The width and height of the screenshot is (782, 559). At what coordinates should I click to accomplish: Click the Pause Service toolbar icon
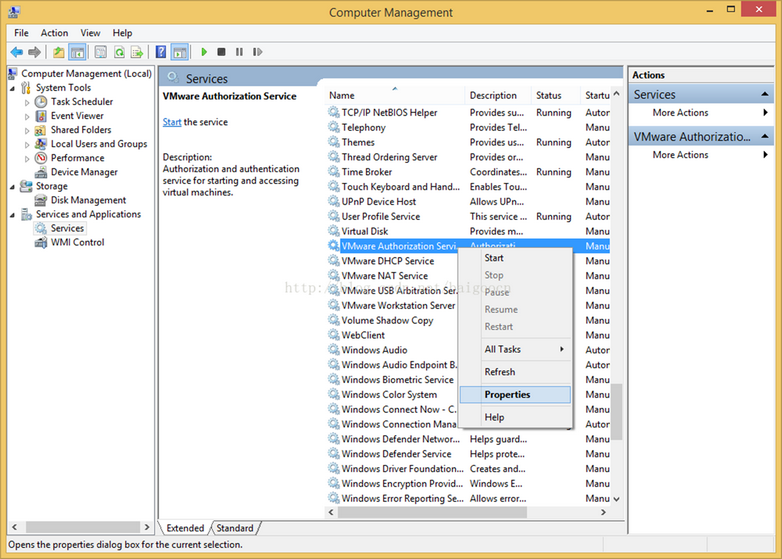(239, 52)
